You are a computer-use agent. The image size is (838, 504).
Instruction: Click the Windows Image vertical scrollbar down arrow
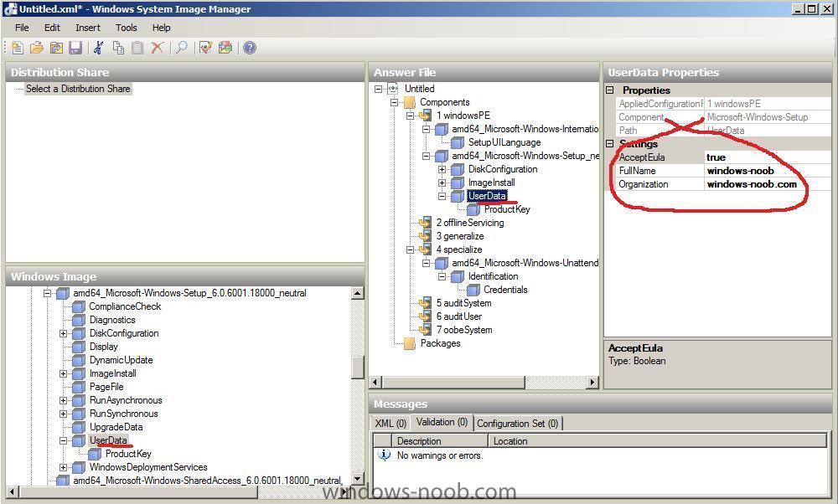[358, 478]
